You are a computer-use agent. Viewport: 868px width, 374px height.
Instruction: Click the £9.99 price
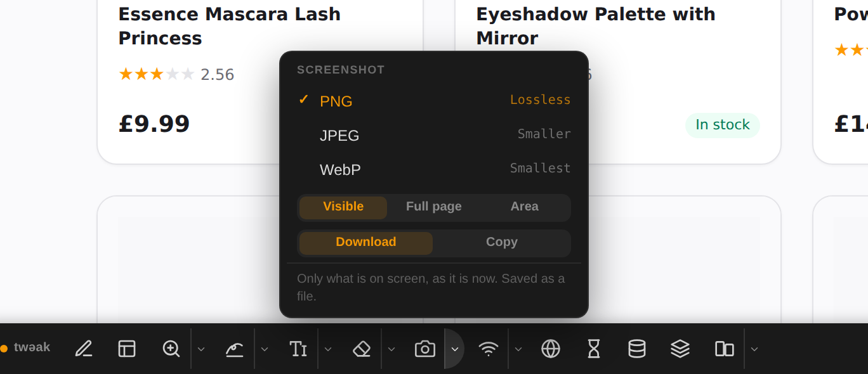tap(154, 124)
